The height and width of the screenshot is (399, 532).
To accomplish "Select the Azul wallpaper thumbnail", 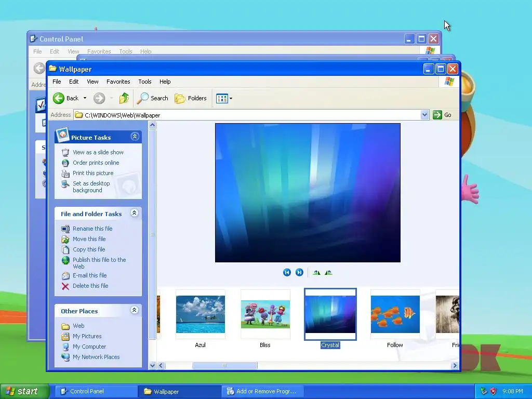I will coord(200,314).
